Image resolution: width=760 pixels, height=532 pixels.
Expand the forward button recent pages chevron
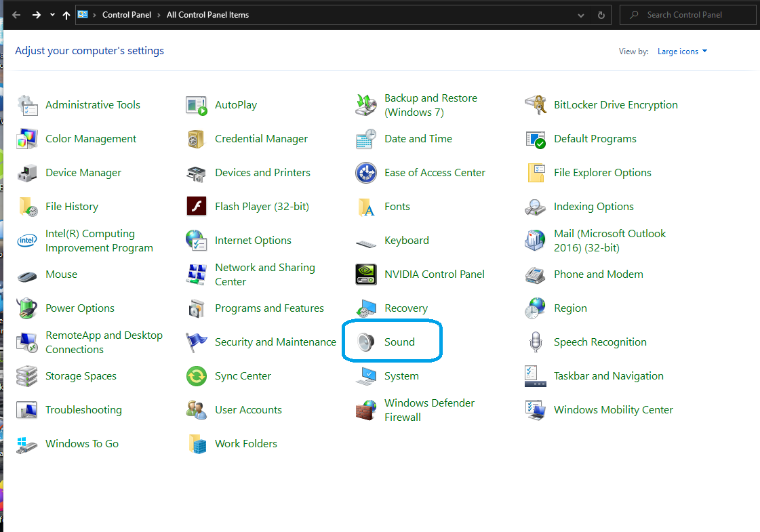click(51, 14)
